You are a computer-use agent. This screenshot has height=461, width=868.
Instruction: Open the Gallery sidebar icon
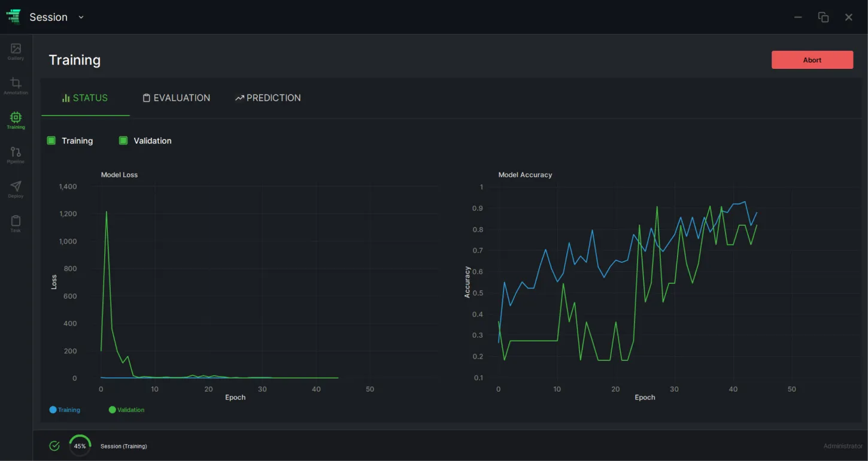[x=16, y=48]
